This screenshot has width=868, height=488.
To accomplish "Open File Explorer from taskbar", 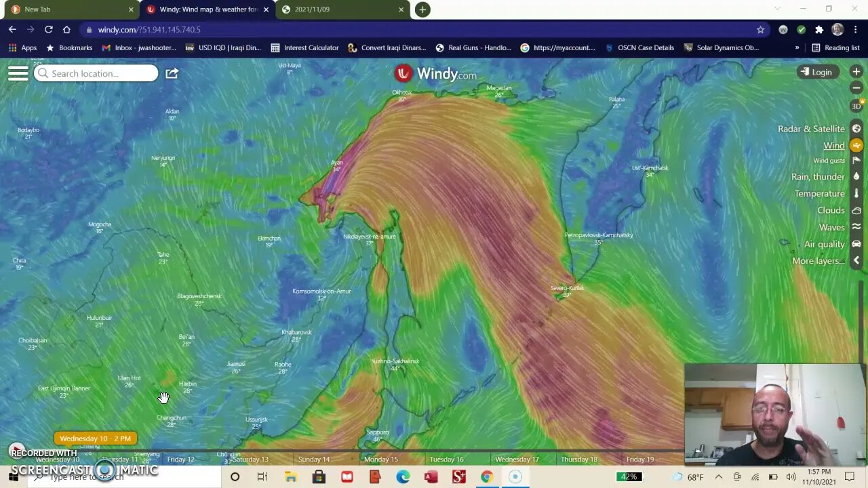I will 291,477.
